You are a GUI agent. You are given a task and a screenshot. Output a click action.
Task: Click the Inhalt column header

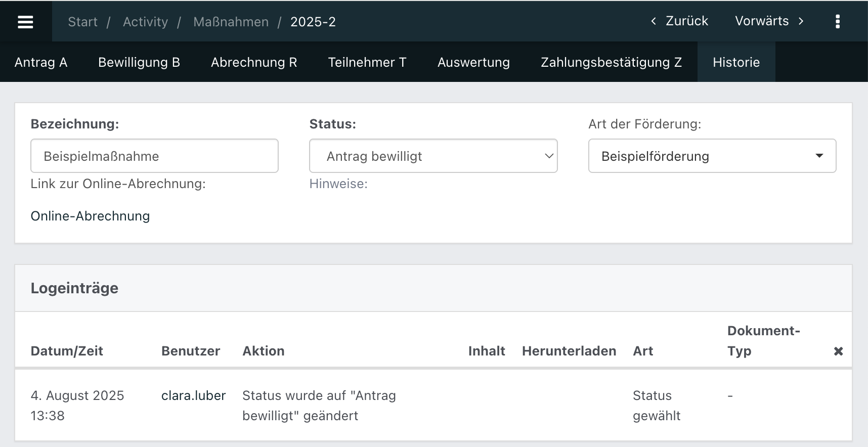coord(487,351)
